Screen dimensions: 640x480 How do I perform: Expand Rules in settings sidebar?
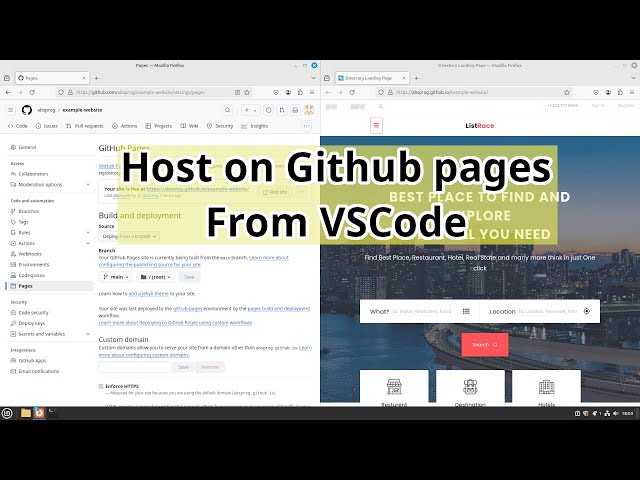tap(88, 233)
